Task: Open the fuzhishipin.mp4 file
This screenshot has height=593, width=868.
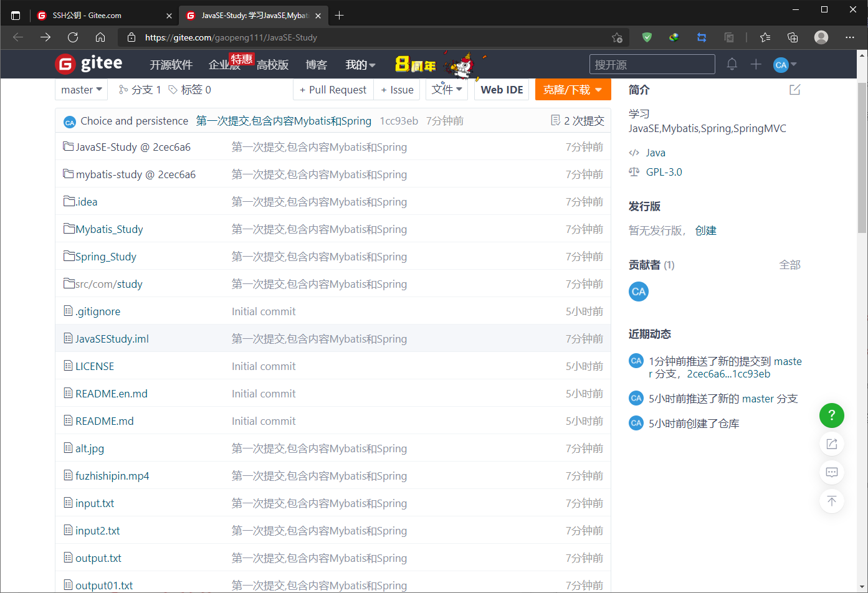Action: [112, 476]
